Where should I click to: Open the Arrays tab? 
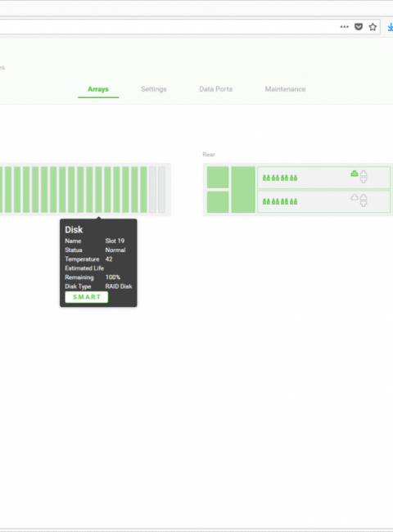98,89
